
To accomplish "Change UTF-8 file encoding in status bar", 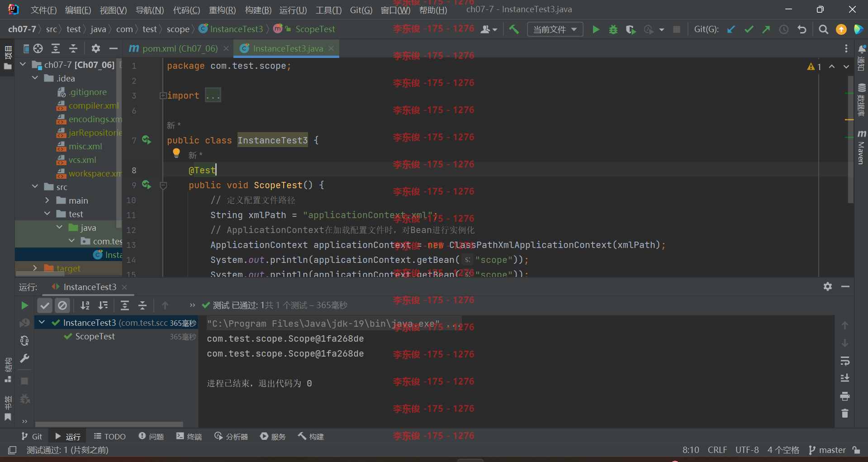I will (747, 450).
